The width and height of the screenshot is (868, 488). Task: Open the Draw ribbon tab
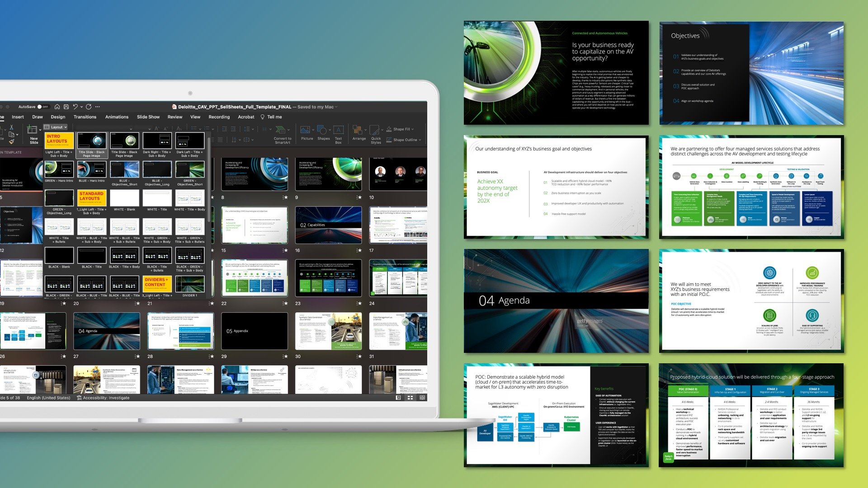(38, 117)
